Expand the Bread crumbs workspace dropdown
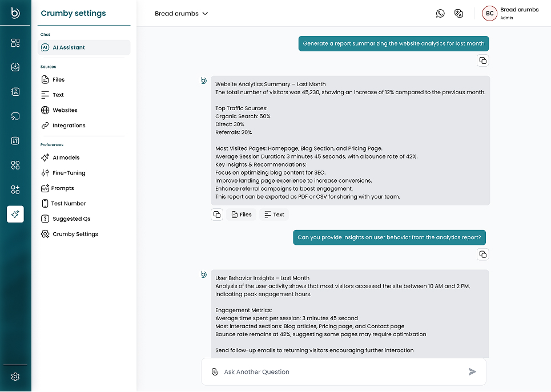551x392 pixels. pos(182,14)
